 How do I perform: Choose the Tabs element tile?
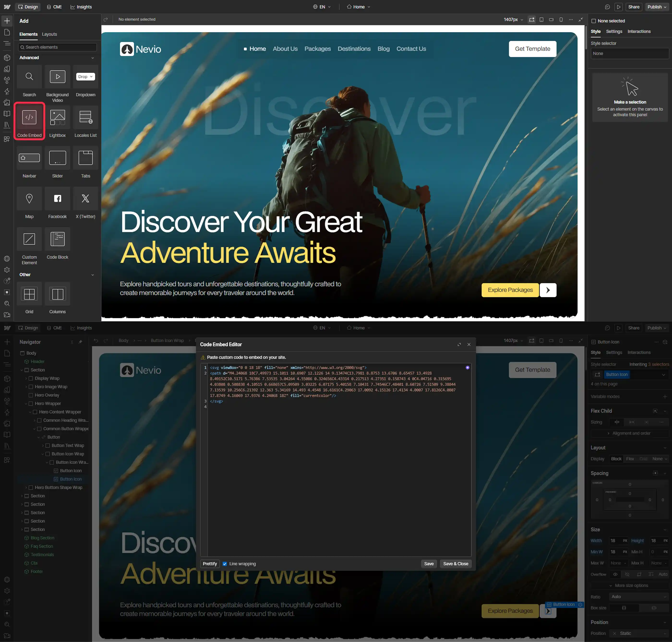86,162
